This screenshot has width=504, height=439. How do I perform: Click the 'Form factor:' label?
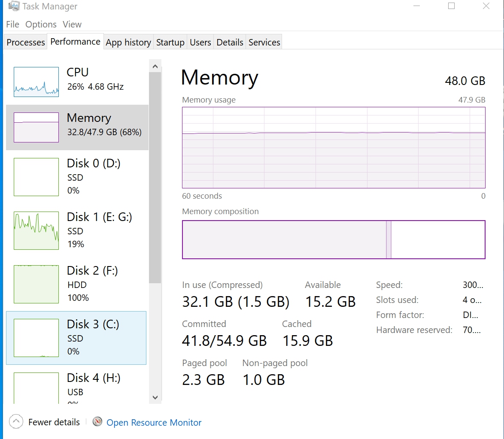(x=400, y=315)
